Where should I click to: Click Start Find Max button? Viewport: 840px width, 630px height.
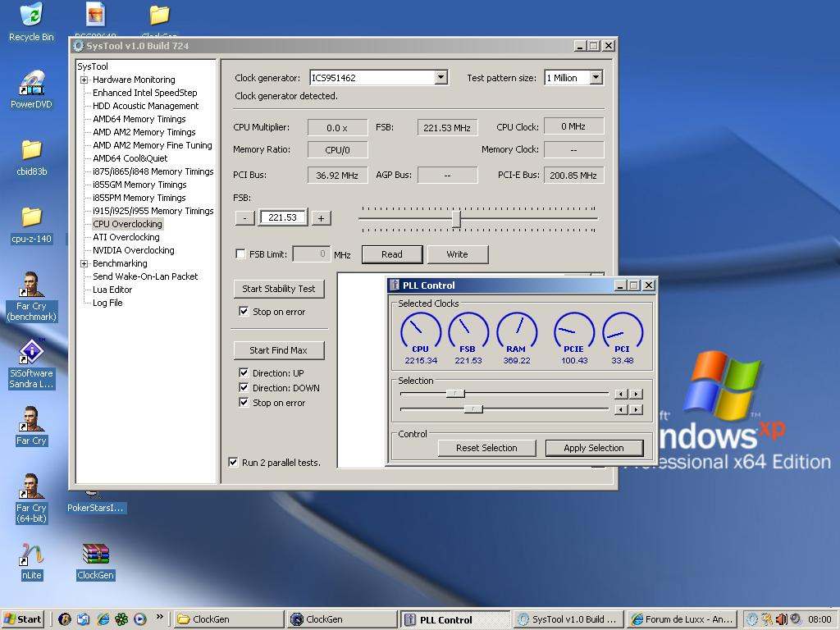(x=279, y=350)
